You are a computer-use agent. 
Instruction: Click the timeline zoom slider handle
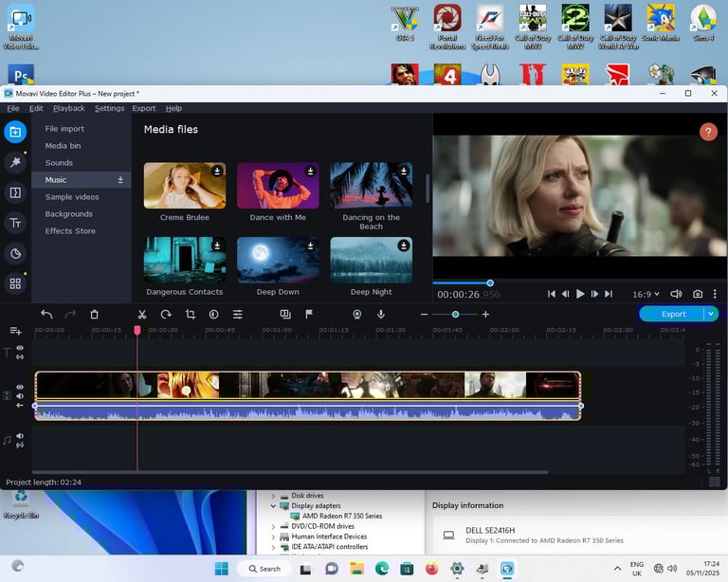456,314
